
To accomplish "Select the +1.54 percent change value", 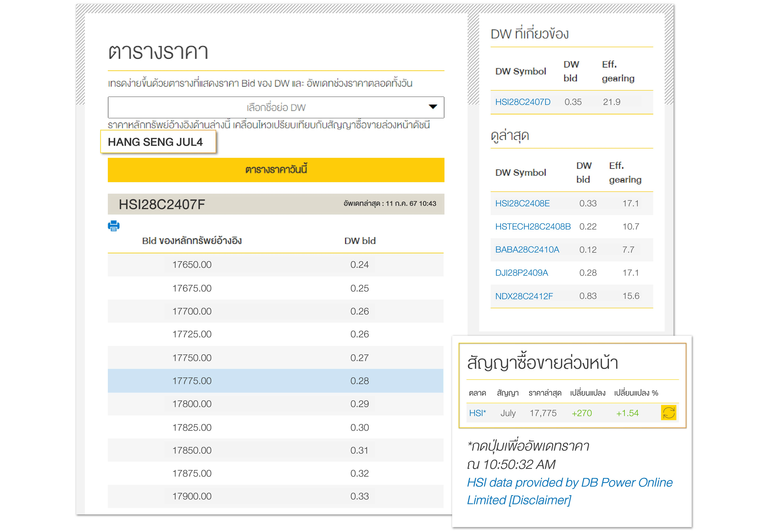I will [x=627, y=413].
